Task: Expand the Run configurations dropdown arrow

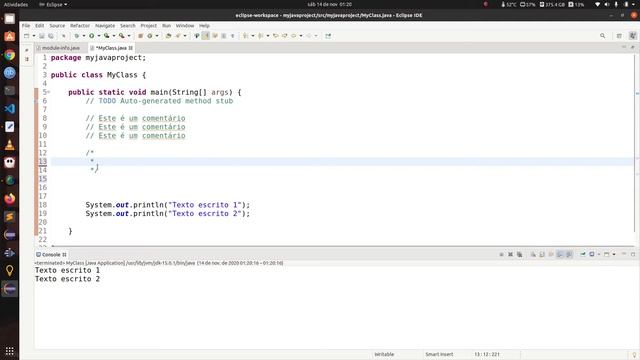Action: point(99,36)
